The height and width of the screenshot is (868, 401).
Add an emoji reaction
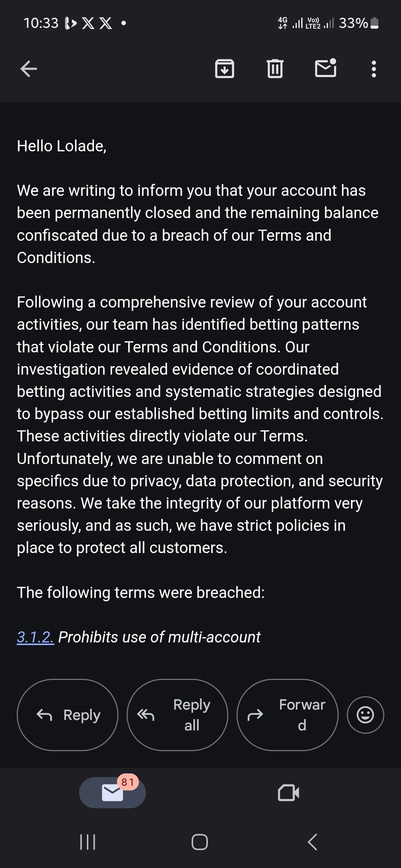(365, 715)
